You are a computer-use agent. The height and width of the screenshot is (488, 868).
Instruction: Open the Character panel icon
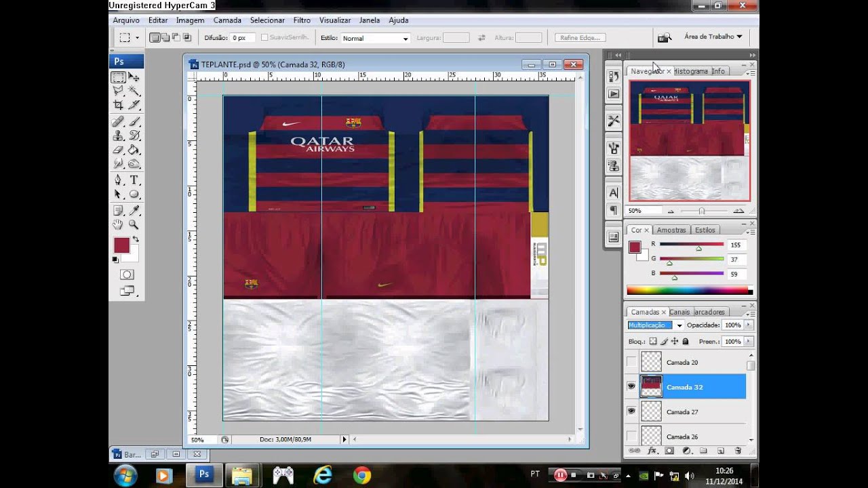pos(614,193)
